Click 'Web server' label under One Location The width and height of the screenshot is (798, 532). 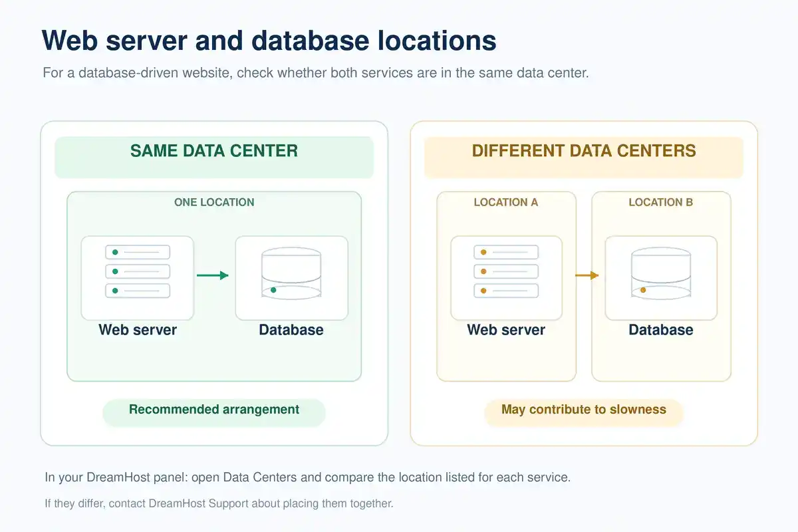(138, 330)
